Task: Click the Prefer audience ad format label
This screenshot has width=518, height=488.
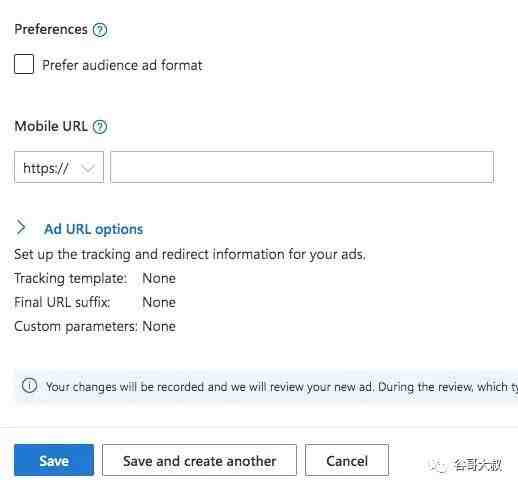Action: click(122, 65)
